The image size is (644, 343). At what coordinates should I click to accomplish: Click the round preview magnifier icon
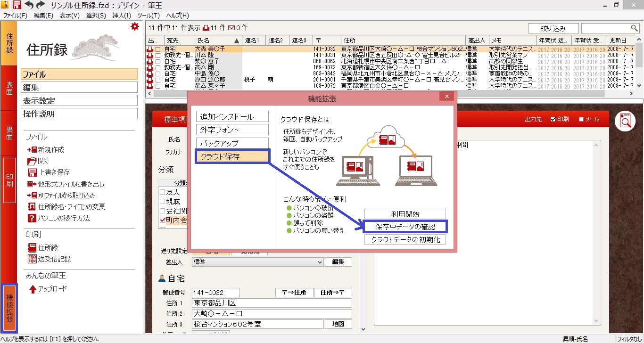[x=625, y=122]
